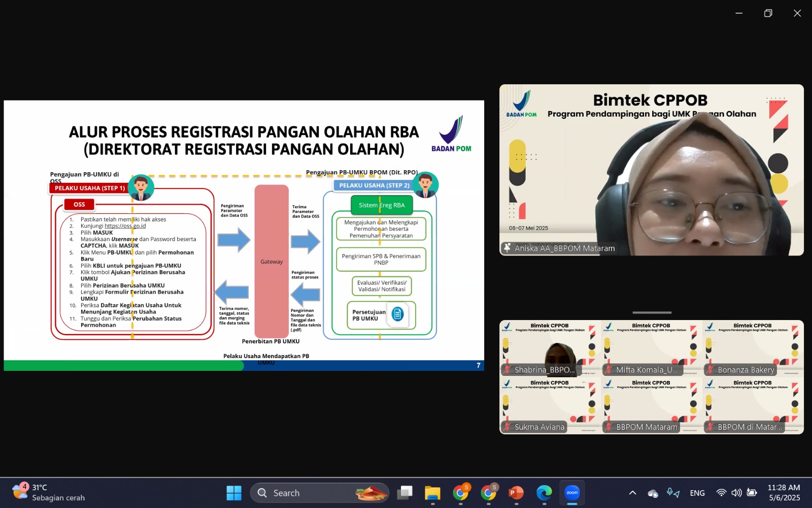This screenshot has width=812, height=508.
Task: Click the Step 1 business person avatar
Action: pos(141,188)
